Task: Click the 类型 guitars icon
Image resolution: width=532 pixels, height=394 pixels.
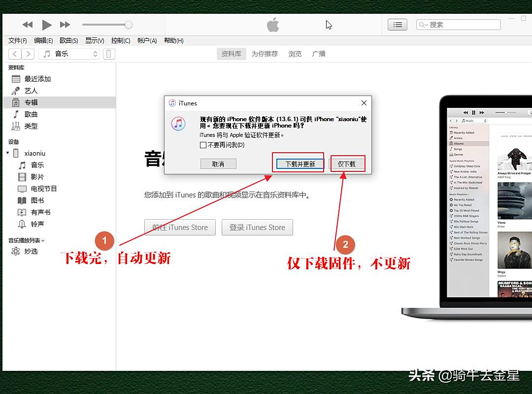Action: pyautogui.click(x=16, y=126)
